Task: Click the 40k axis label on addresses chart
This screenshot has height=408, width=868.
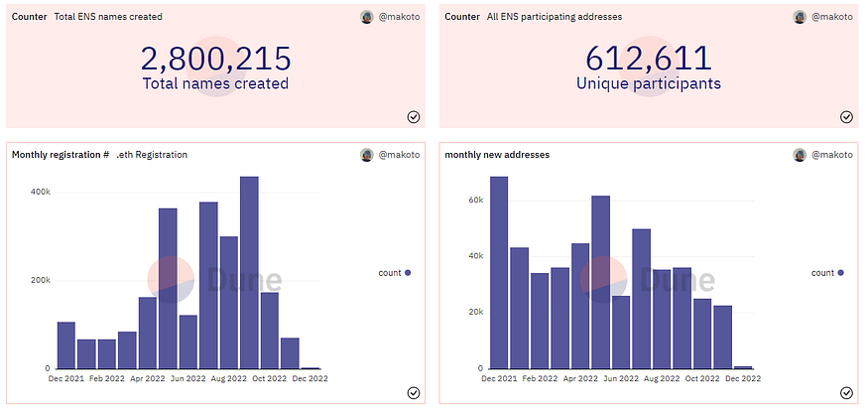Action: [476, 256]
